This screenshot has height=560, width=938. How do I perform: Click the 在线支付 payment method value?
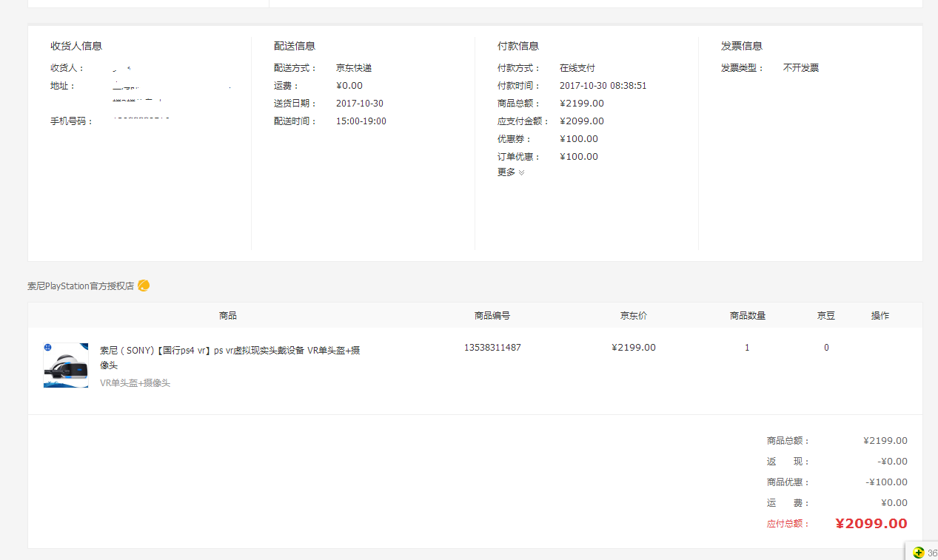pyautogui.click(x=577, y=68)
